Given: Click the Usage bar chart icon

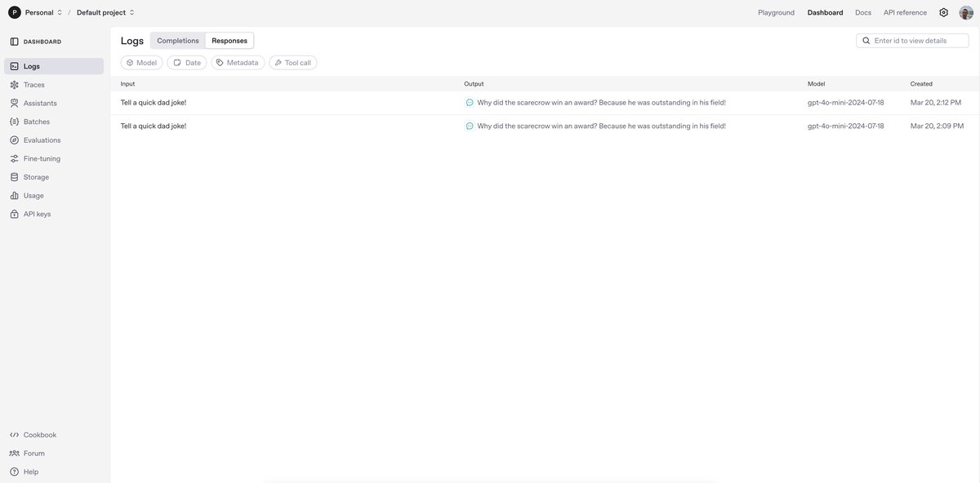Looking at the screenshot, I should (15, 196).
